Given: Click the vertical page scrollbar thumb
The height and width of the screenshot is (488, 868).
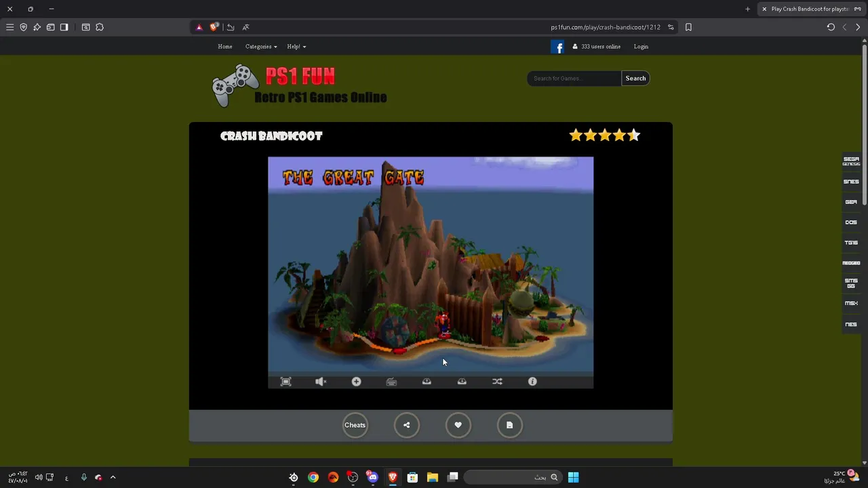Looking at the screenshot, I should coord(864,124).
